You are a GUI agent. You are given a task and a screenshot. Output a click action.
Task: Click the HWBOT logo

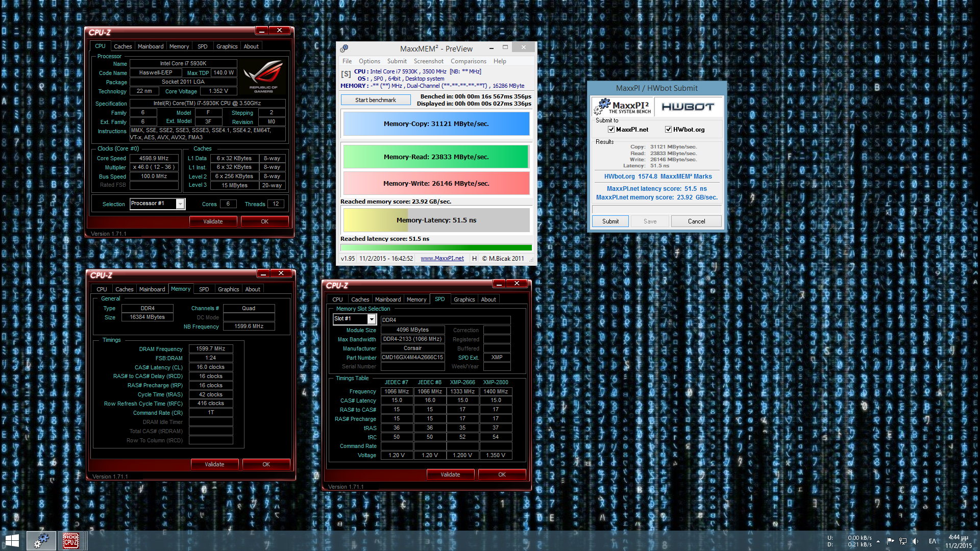(688, 107)
